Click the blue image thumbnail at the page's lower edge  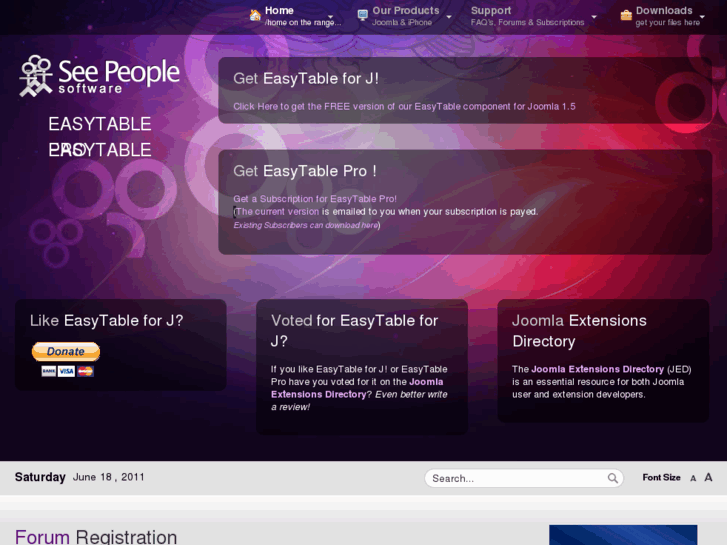[623, 535]
